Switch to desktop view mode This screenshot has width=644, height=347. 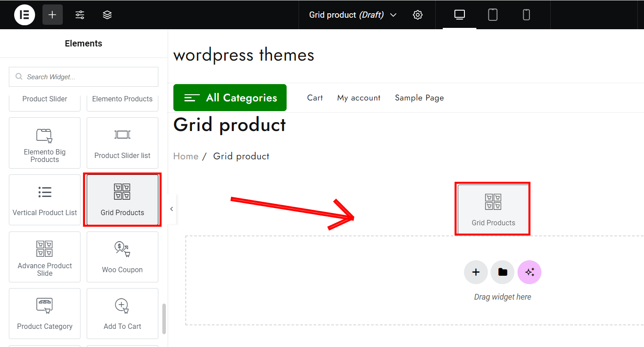[460, 15]
